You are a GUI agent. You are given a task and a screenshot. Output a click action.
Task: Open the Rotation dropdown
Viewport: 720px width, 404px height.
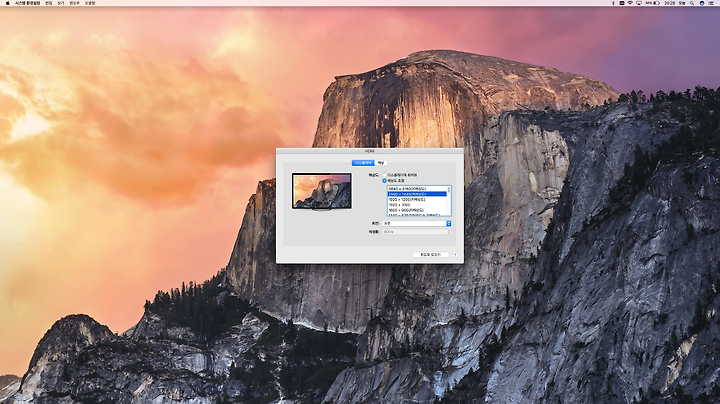point(416,223)
